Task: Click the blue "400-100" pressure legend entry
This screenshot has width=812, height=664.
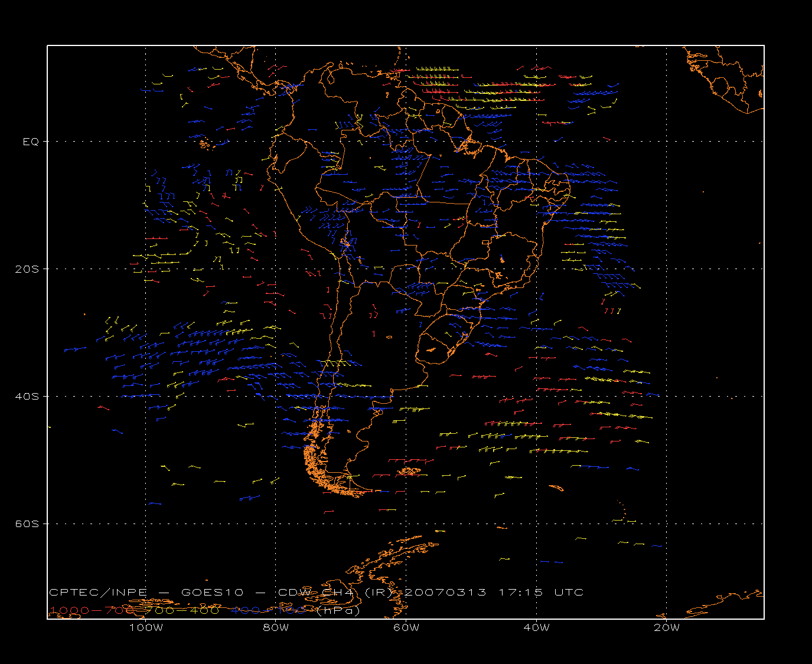Action: pos(268,610)
